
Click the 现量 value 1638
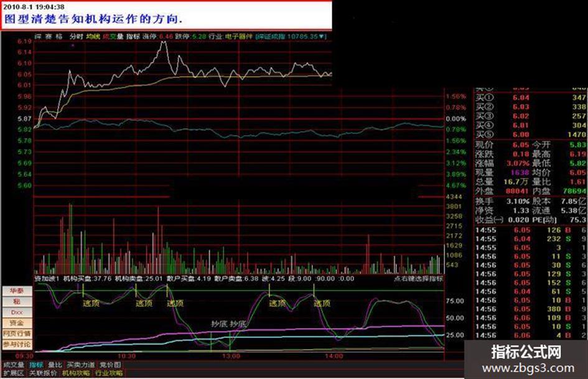[520, 172]
